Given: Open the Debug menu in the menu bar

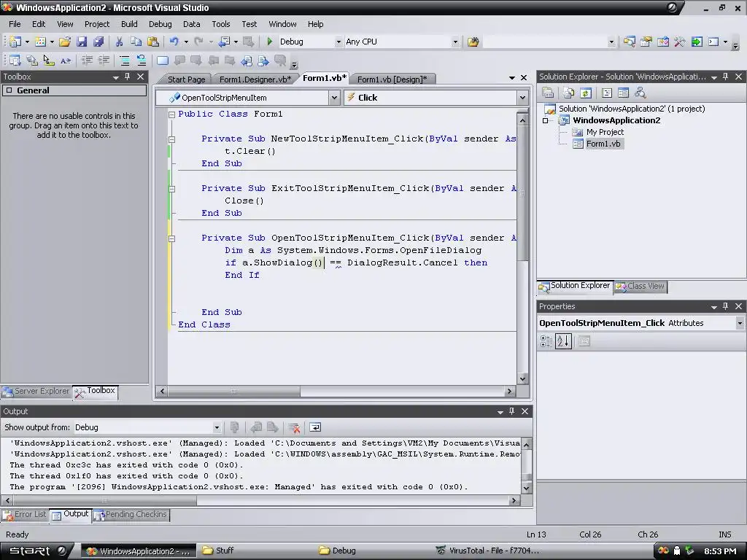Looking at the screenshot, I should pyautogui.click(x=160, y=24).
